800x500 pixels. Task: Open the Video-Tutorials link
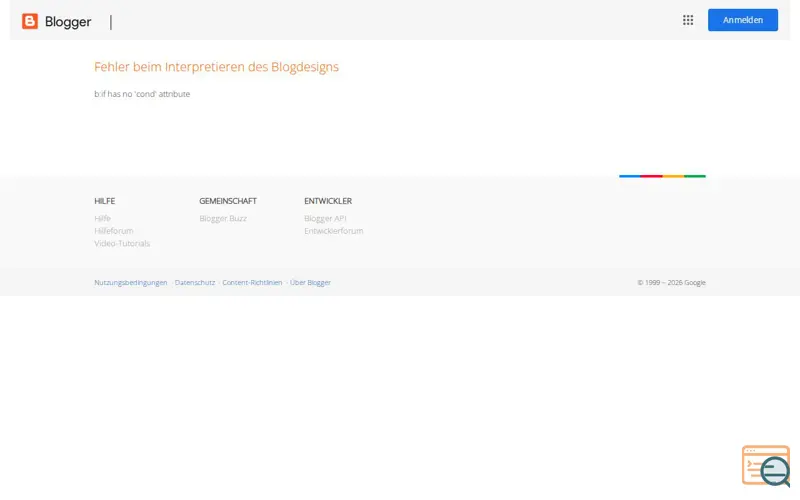[x=122, y=243]
